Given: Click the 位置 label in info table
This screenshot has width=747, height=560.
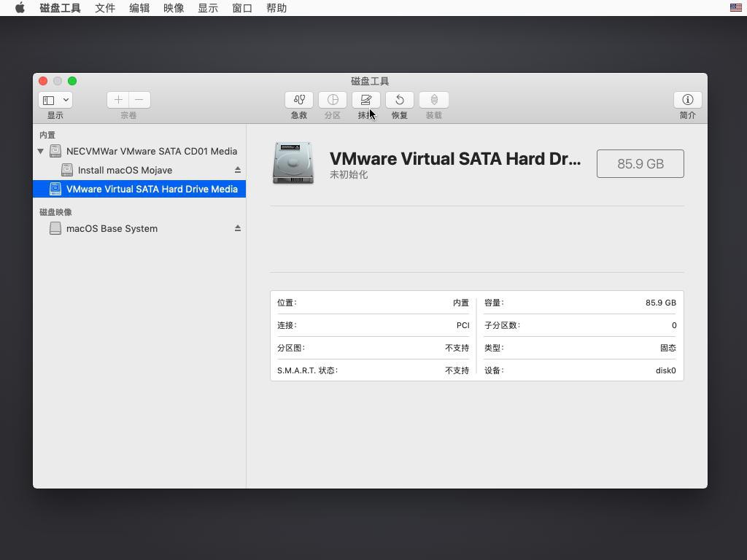Looking at the screenshot, I should [287, 303].
